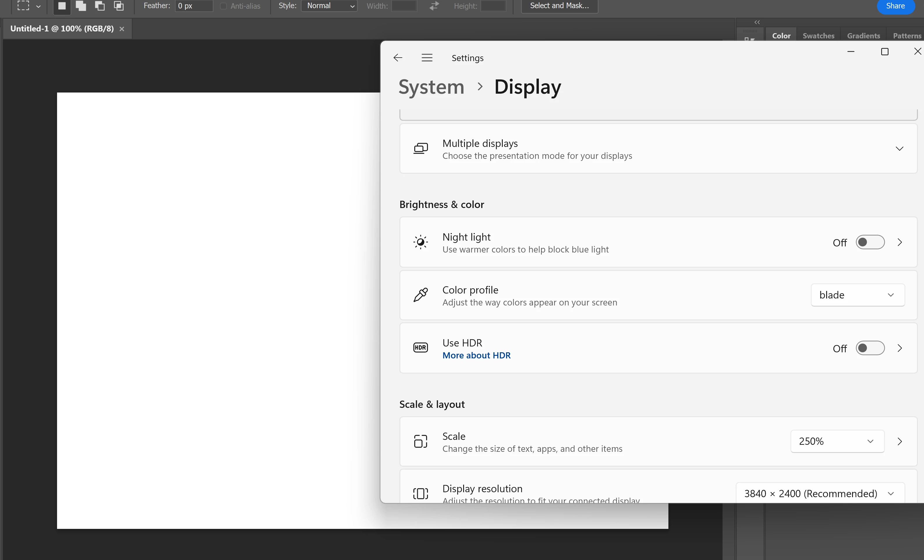Image resolution: width=924 pixels, height=560 pixels.
Task: Collapse panels with the double-arrow icon
Action: coord(757,22)
